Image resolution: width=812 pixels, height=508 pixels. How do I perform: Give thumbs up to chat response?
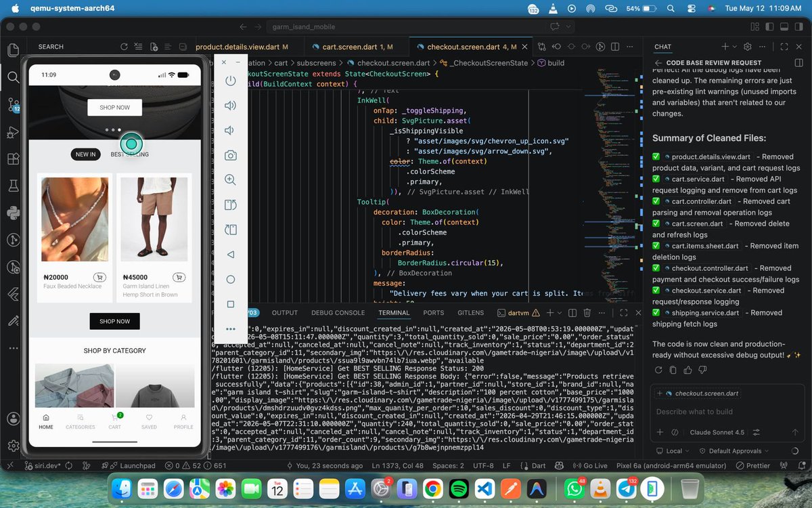687,370
